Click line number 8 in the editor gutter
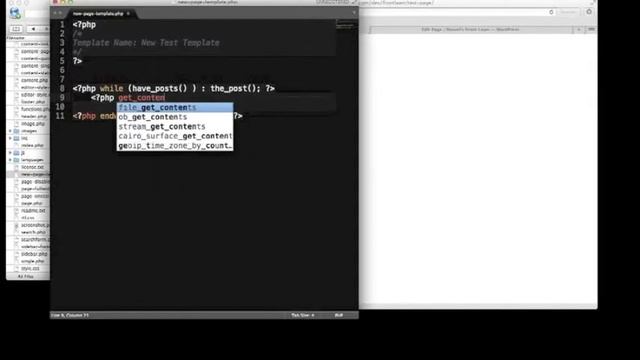The height and width of the screenshot is (360, 640). click(62, 89)
